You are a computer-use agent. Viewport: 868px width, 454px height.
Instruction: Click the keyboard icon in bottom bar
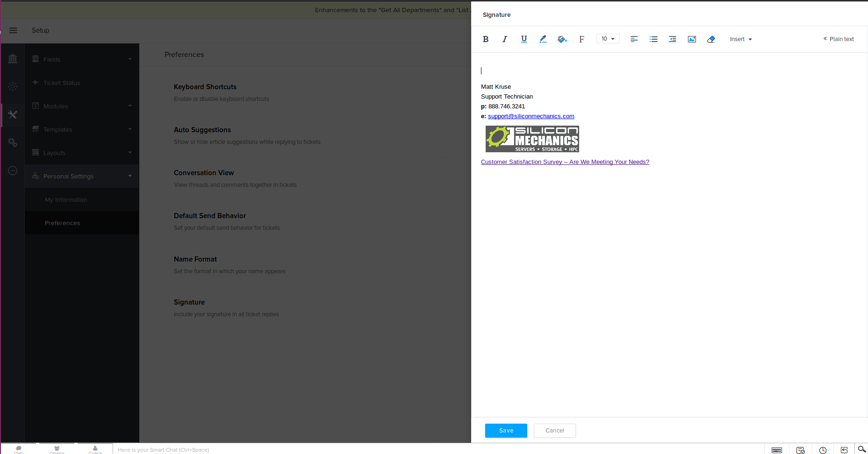(x=777, y=450)
